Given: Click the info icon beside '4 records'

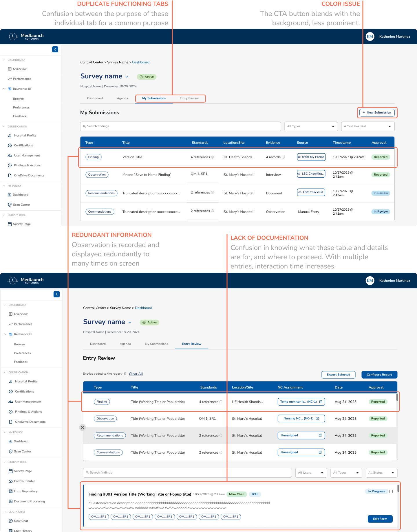Looking at the screenshot, I should [283, 157].
